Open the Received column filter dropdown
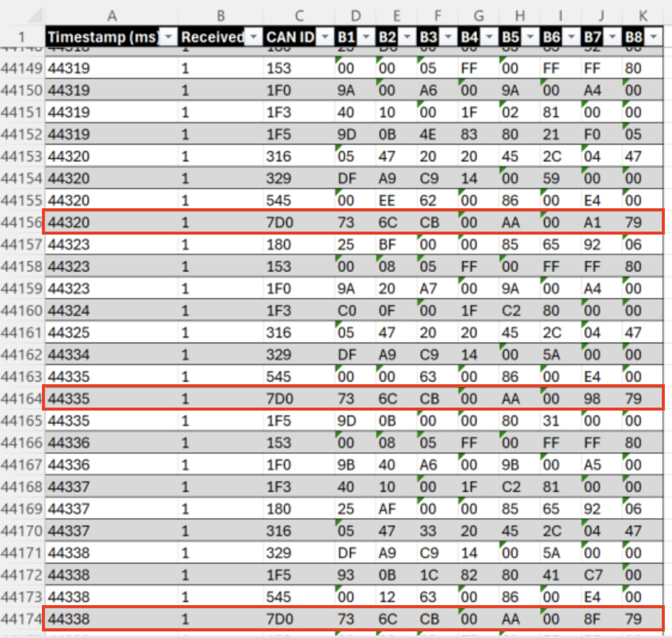Image resolution: width=672 pixels, height=638 pixels. (x=254, y=37)
